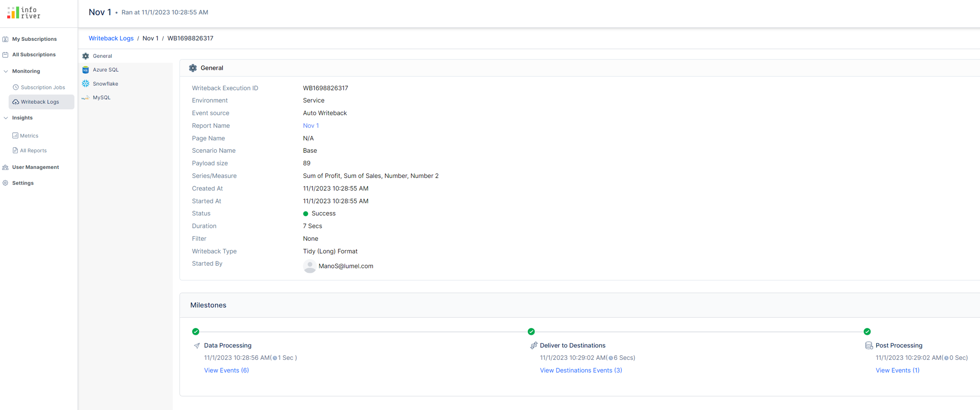Go to Subscription Jobs
This screenshot has height=410, width=980.
43,87
